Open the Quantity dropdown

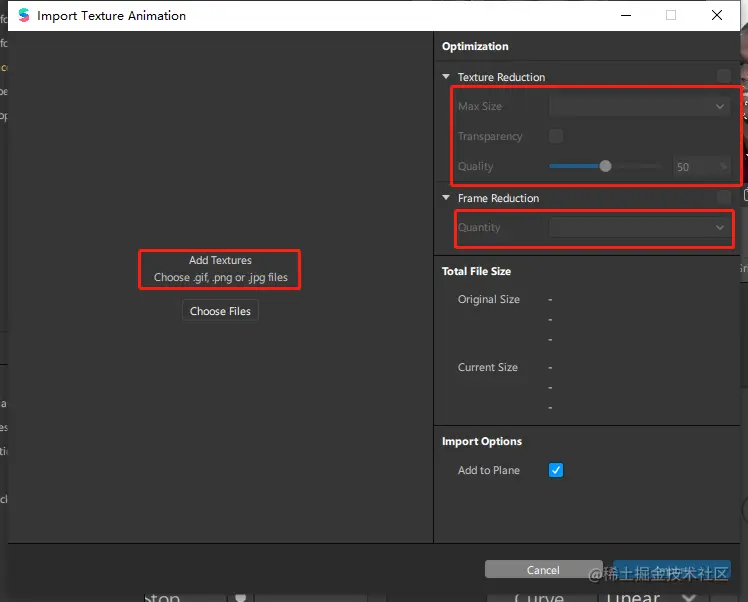[639, 228]
